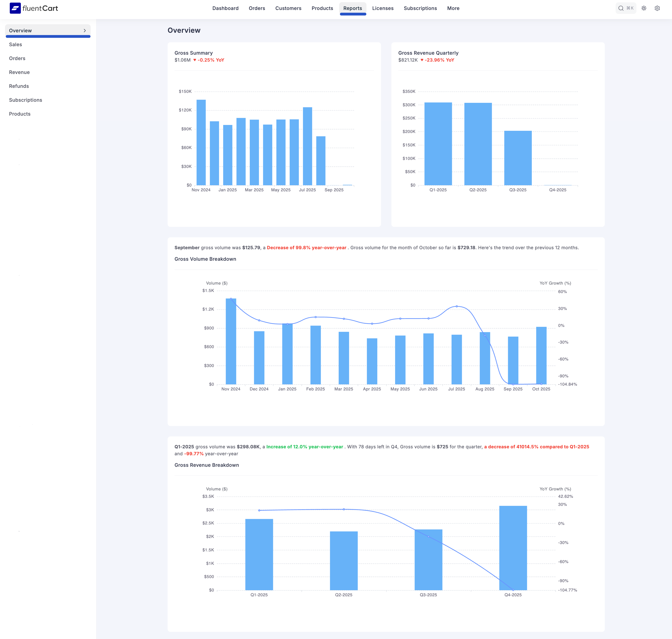Go to the Dashboard tab
This screenshot has height=639, width=672.
(x=225, y=8)
